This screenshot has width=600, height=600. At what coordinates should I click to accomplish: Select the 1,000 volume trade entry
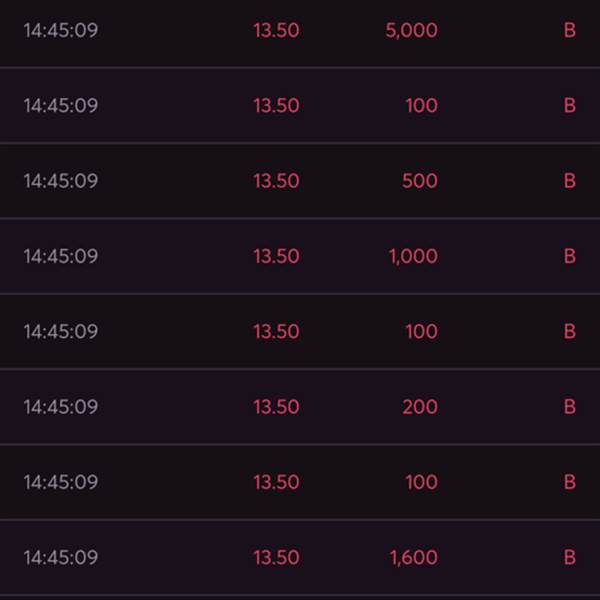pyautogui.click(x=300, y=256)
